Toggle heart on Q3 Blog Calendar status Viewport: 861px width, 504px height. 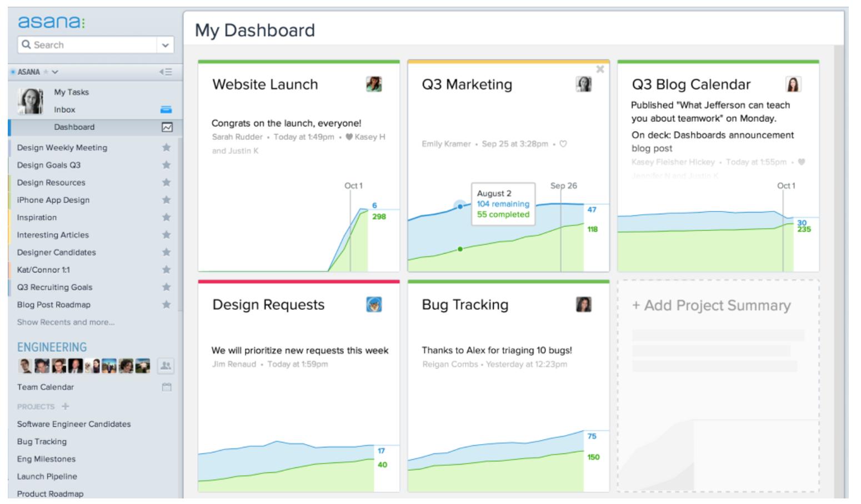pos(801,162)
